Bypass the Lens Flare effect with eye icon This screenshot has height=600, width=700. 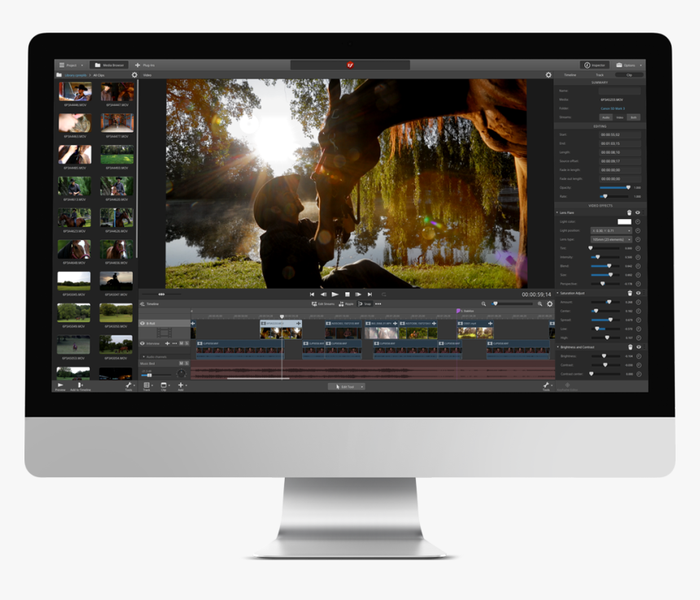click(x=637, y=212)
